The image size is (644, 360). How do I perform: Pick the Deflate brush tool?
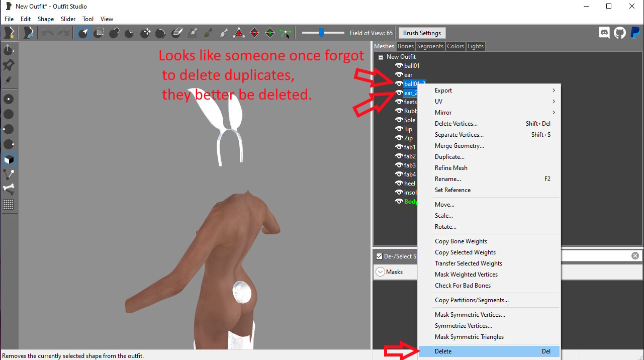coord(130,33)
